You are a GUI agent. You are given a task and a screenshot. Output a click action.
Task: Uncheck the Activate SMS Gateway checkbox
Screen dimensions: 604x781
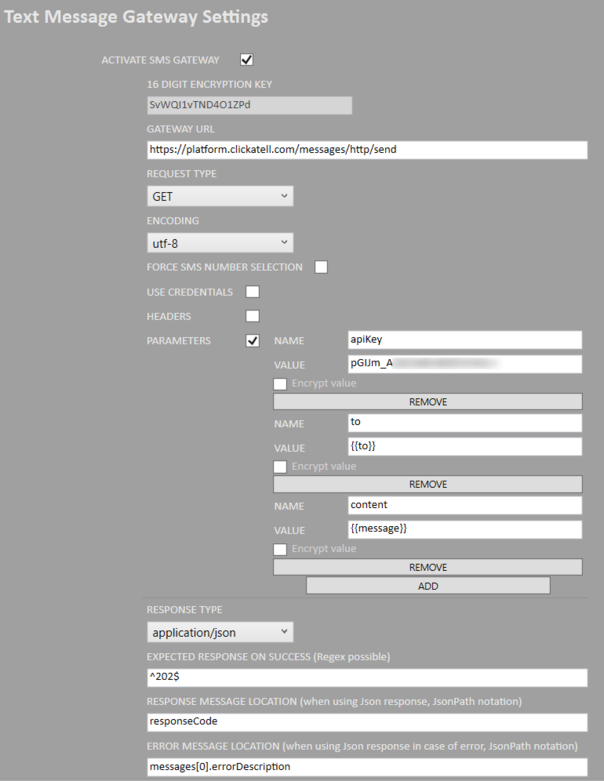click(x=247, y=60)
